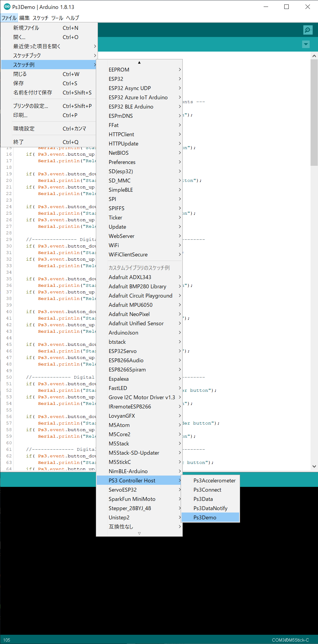This screenshot has height=644, width=318.
Task: Expand ESP32 BLE Arduino examples
Action: click(139, 106)
